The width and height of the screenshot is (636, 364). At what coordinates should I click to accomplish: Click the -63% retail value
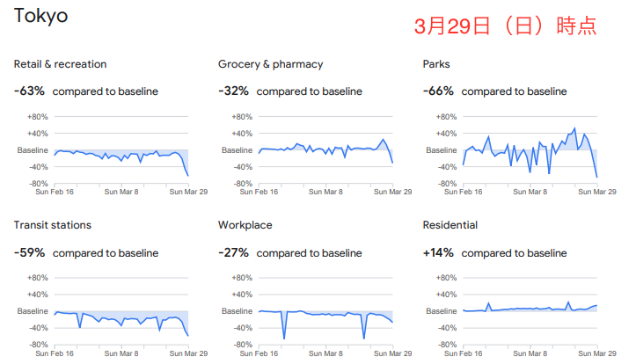coord(29,91)
